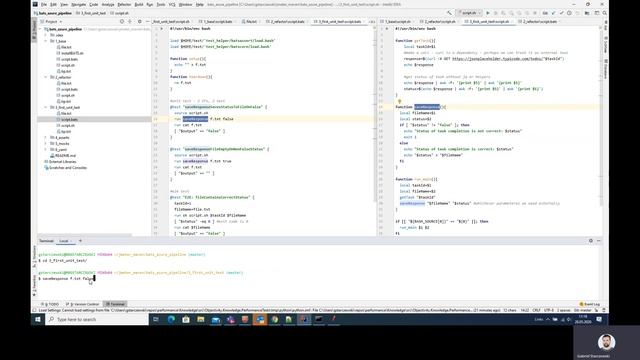
Task: Expand the 5_mocks folder
Action: tap(46, 144)
